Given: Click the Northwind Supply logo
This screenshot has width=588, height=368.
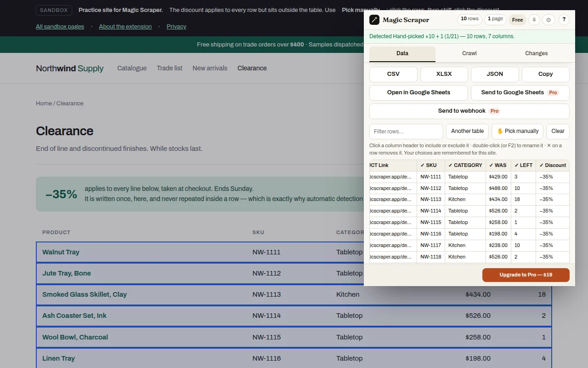Looking at the screenshot, I should [x=70, y=68].
